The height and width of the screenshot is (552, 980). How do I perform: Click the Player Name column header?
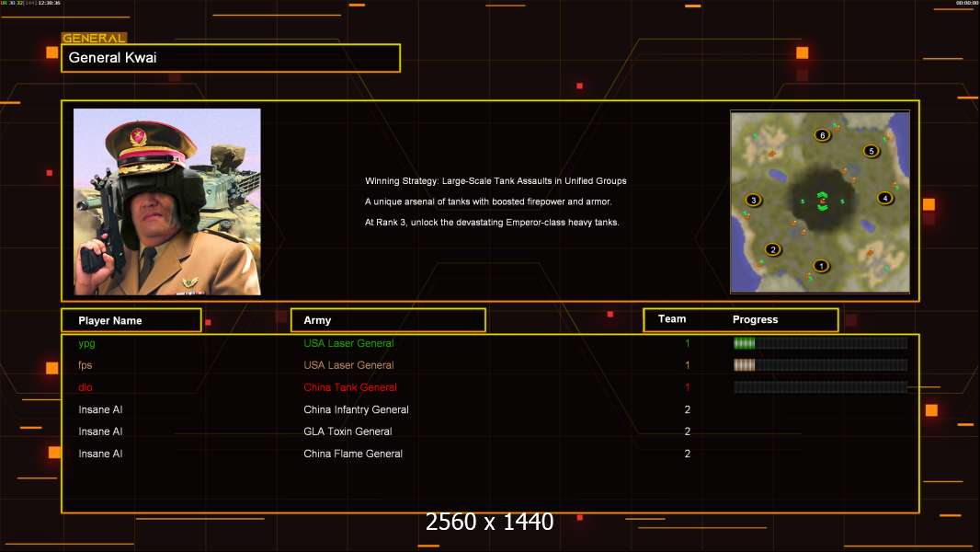point(131,320)
